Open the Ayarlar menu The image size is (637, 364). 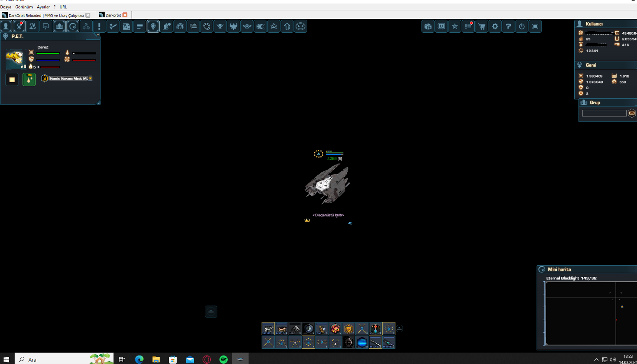(x=43, y=7)
